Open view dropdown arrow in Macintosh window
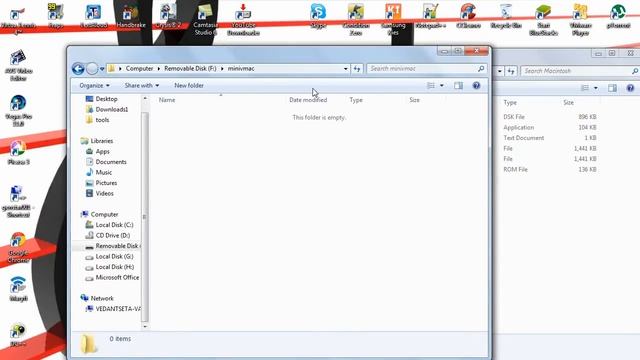This screenshot has width=640, height=360. [596, 88]
